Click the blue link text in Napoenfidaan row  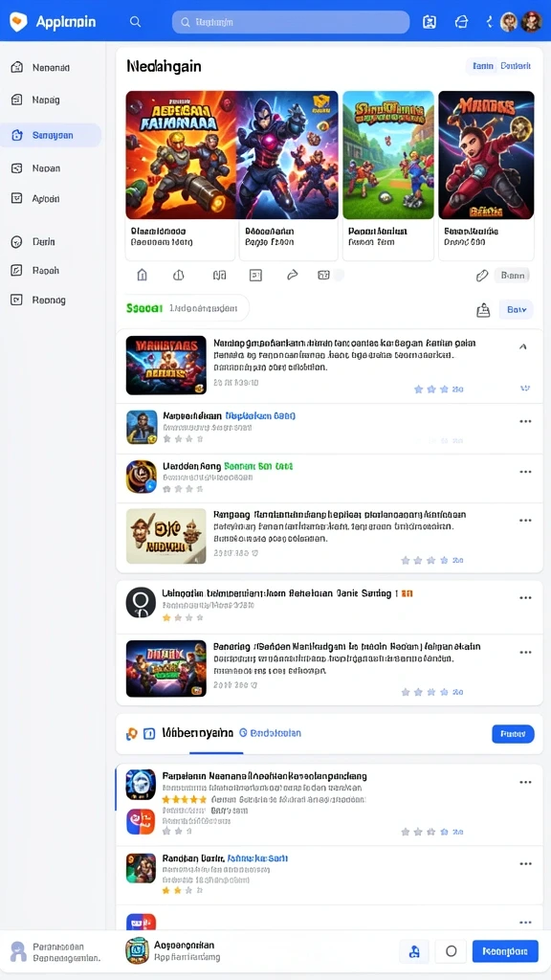click(260, 415)
